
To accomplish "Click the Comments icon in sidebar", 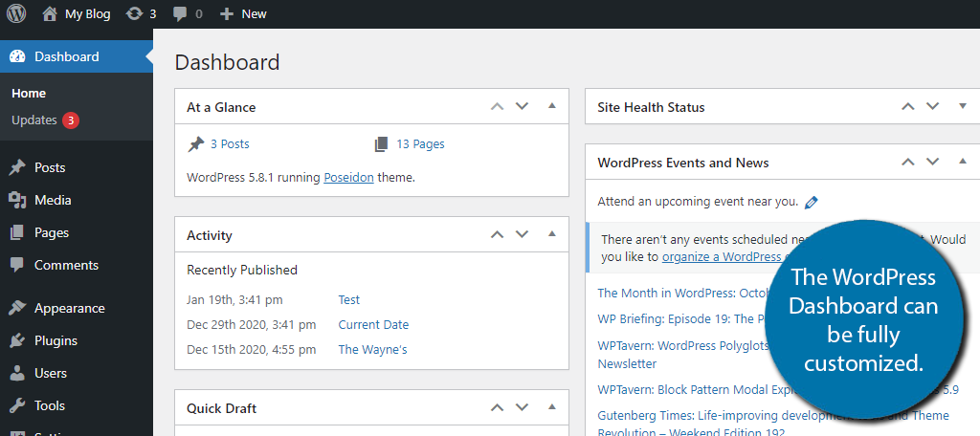I will coord(17,265).
